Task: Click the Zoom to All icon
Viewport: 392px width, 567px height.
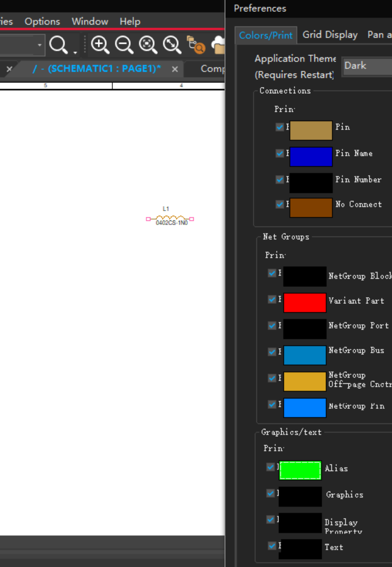Action: coord(172,45)
